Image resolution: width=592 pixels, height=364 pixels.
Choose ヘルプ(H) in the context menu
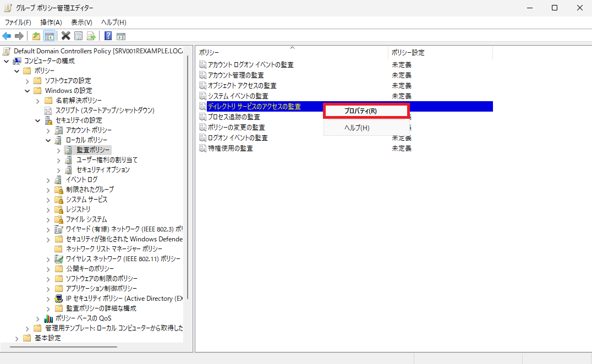[366, 128]
